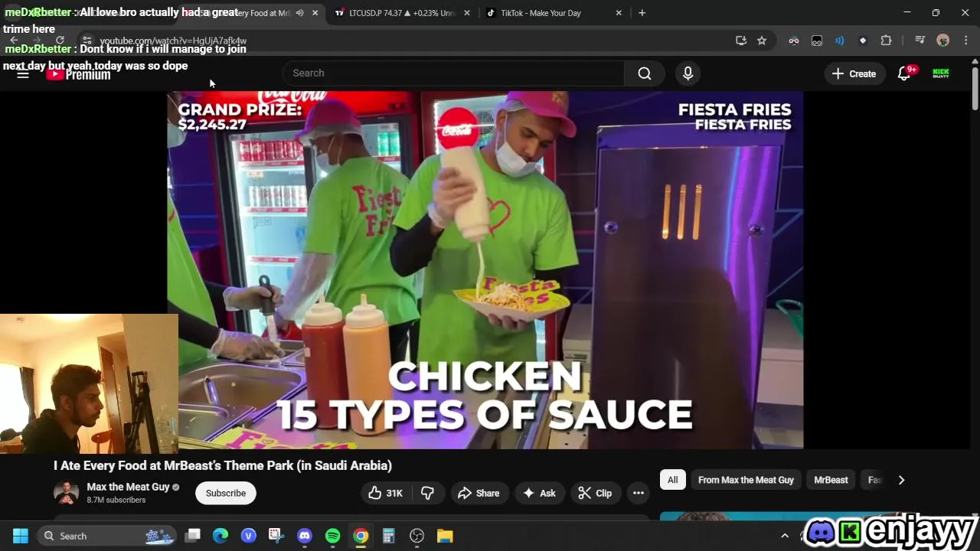Image resolution: width=980 pixels, height=551 pixels.
Task: Select the MrBeast filter chip
Action: 831,480
